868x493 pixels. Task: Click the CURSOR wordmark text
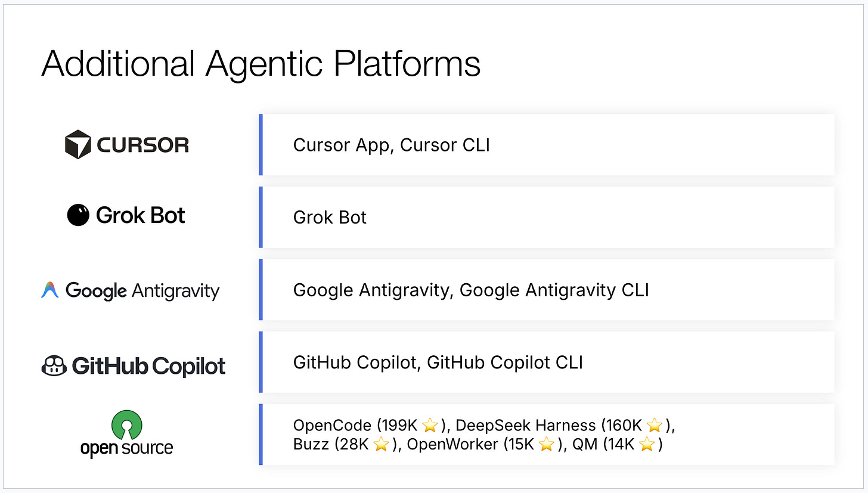click(x=142, y=145)
